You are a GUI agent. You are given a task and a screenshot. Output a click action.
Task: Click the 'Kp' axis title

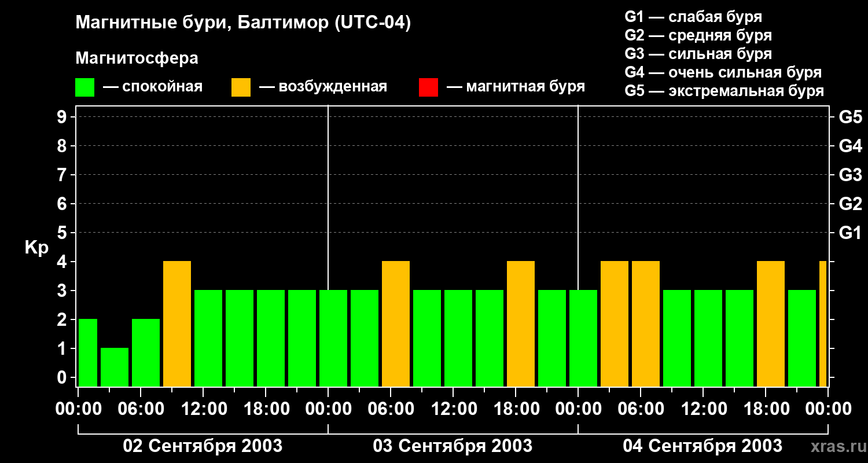36,248
